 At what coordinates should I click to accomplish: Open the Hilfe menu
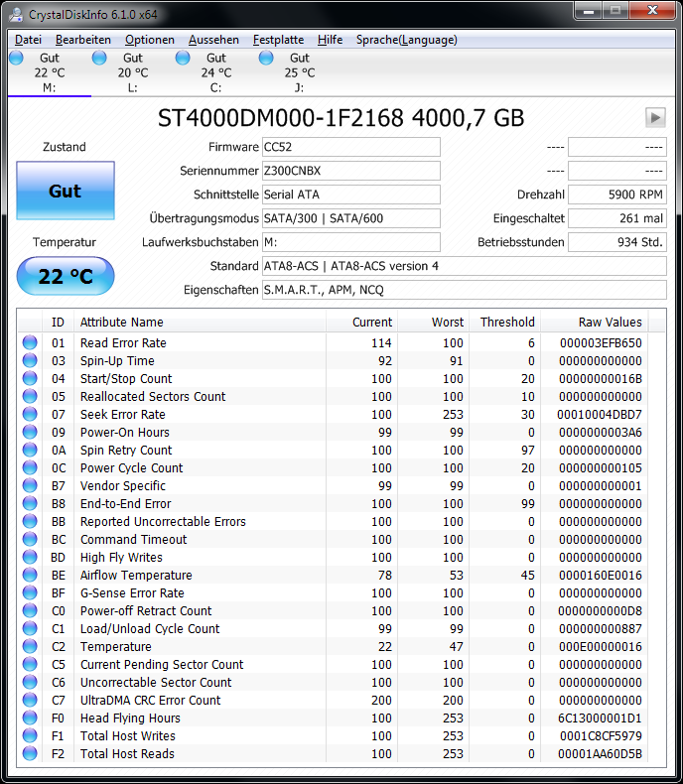(x=330, y=40)
